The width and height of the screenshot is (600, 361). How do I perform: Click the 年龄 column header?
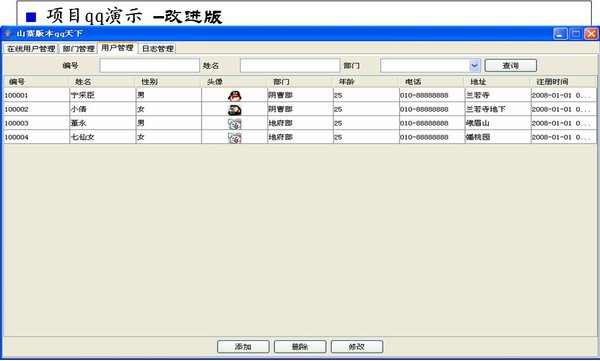pyautogui.click(x=366, y=82)
